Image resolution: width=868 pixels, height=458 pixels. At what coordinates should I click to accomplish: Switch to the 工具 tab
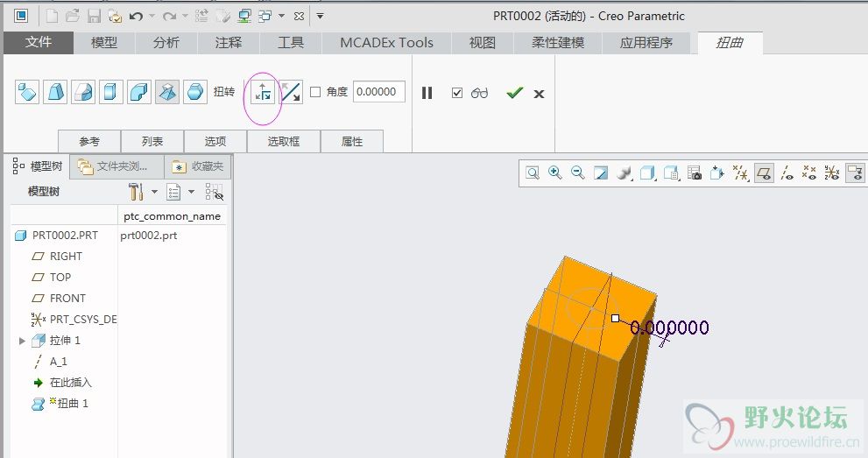(x=291, y=43)
